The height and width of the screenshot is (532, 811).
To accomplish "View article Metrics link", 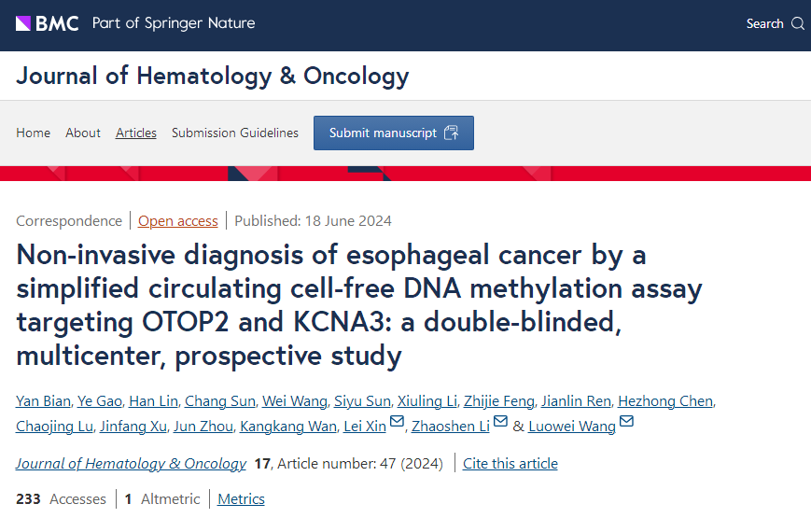I will pos(241,499).
